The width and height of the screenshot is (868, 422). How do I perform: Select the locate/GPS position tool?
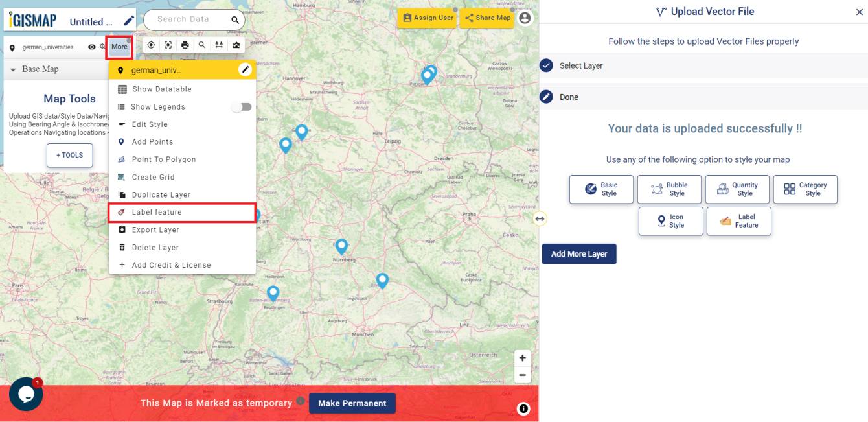click(x=150, y=45)
